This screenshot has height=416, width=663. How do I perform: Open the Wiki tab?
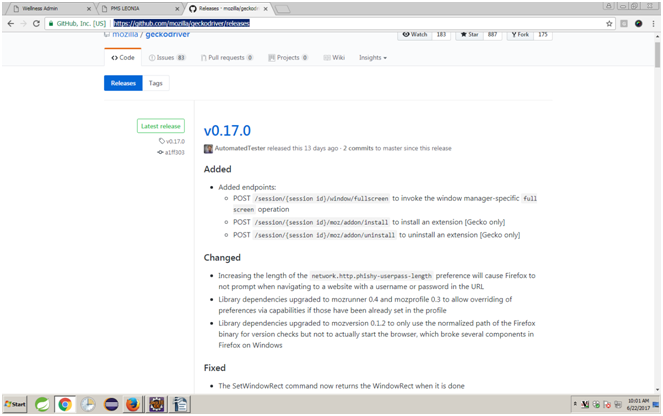click(334, 57)
